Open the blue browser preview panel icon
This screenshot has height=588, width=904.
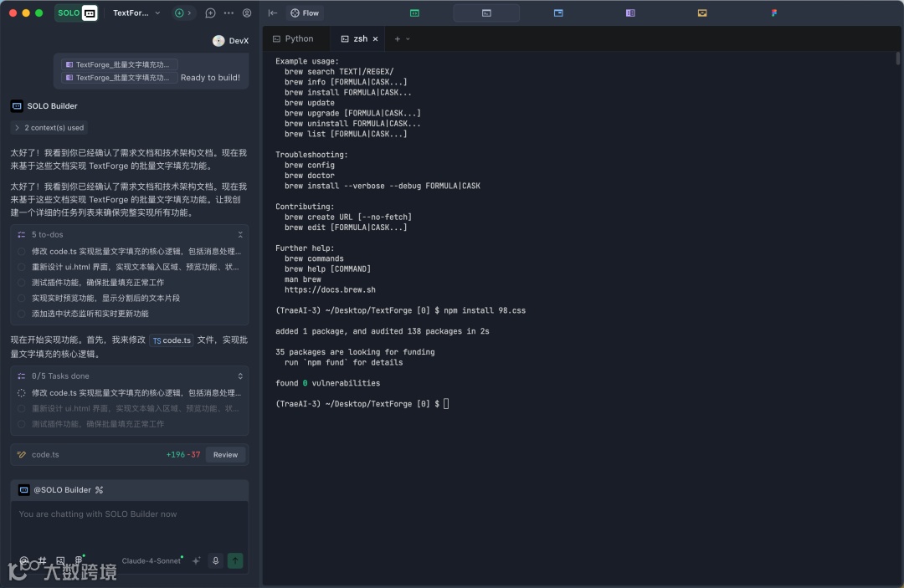(x=558, y=13)
